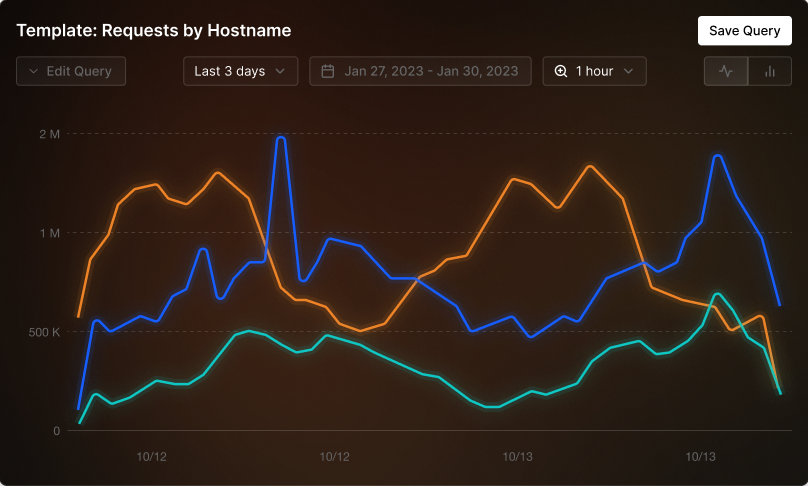Click the teal line's peak on the right

(x=717, y=294)
